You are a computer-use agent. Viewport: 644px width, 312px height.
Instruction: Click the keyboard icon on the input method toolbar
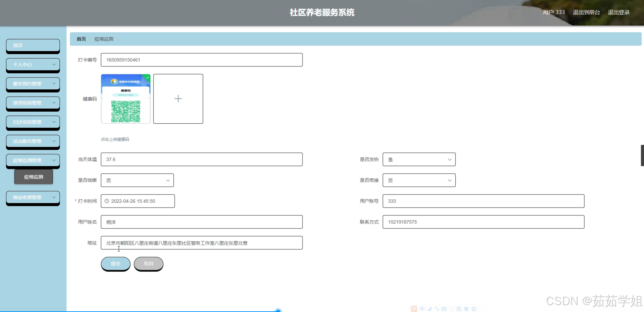(444, 309)
